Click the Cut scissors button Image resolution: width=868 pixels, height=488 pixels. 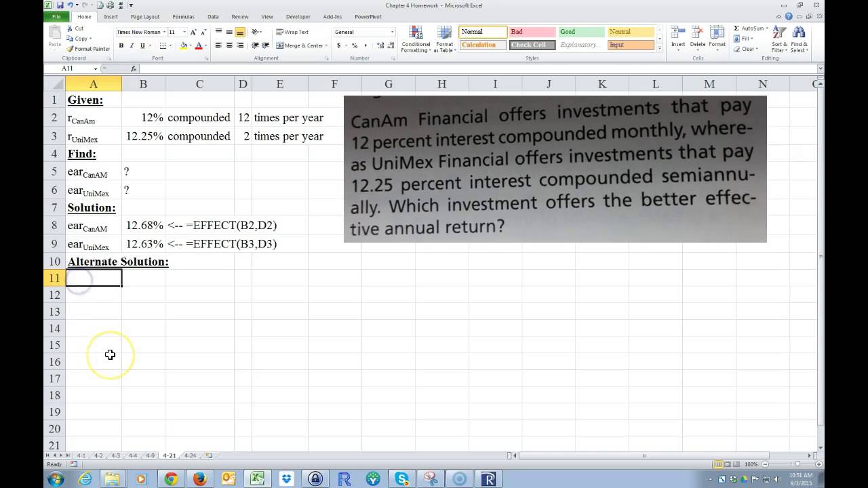(75, 28)
